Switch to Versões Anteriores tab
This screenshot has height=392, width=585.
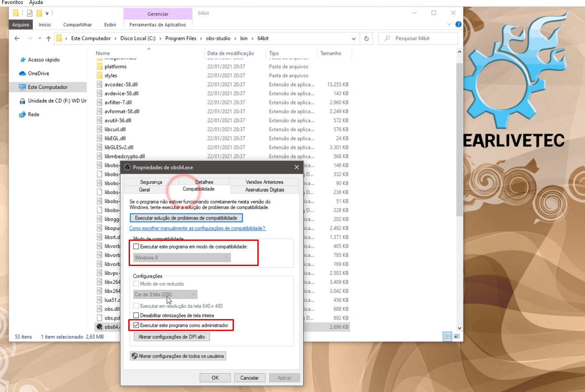[x=264, y=182]
